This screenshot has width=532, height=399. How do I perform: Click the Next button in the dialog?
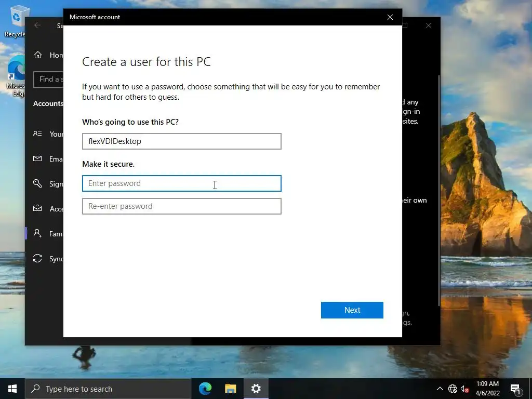coord(352,310)
